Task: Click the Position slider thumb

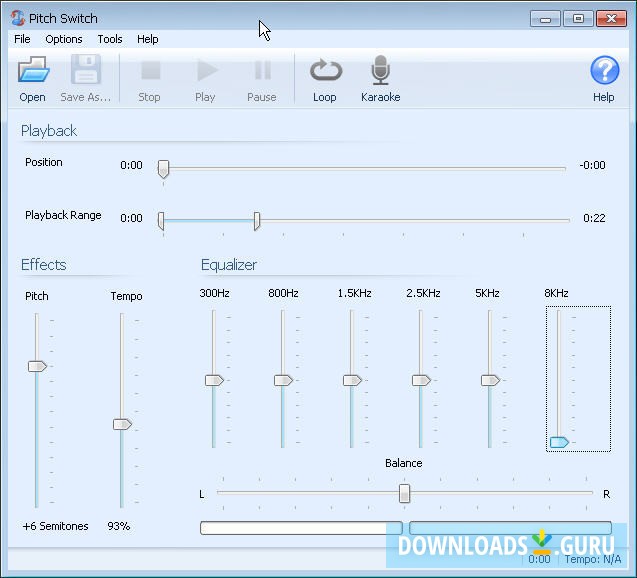Action: tap(163, 169)
